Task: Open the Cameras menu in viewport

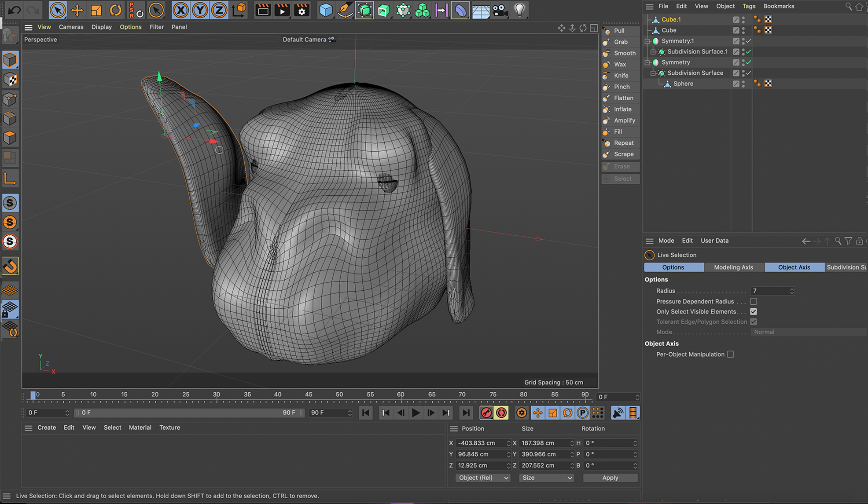Action: [x=71, y=27]
